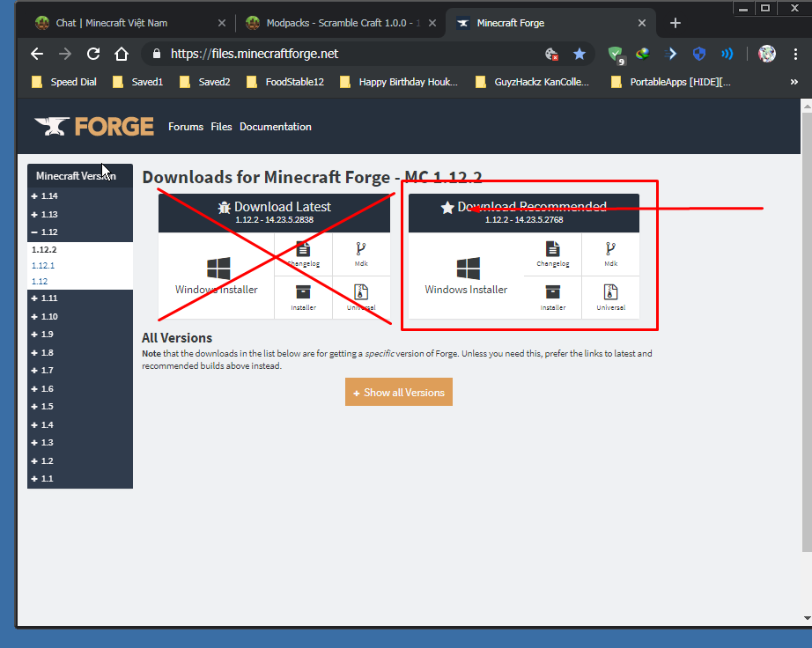Click the blue arrow extension icon
The height and width of the screenshot is (648, 812).
(x=670, y=54)
